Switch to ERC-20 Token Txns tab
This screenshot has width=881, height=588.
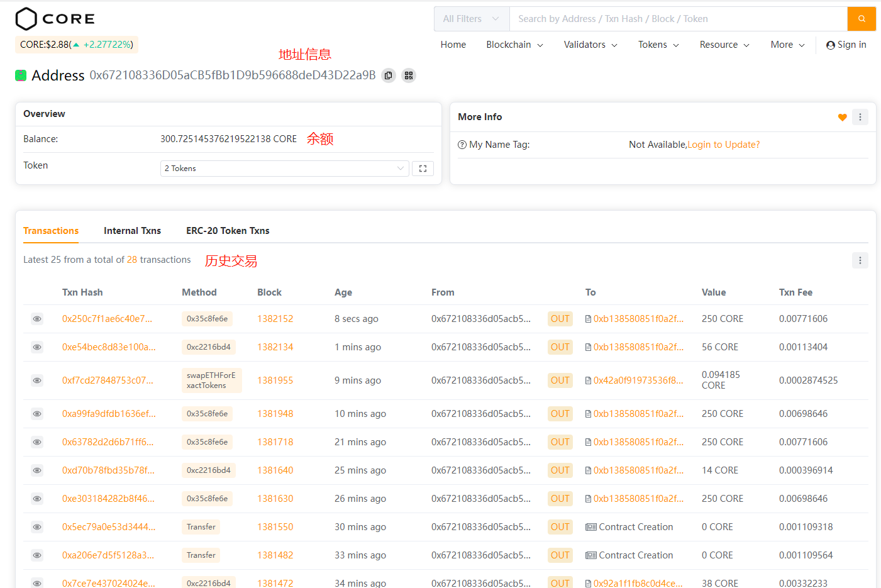click(x=228, y=231)
